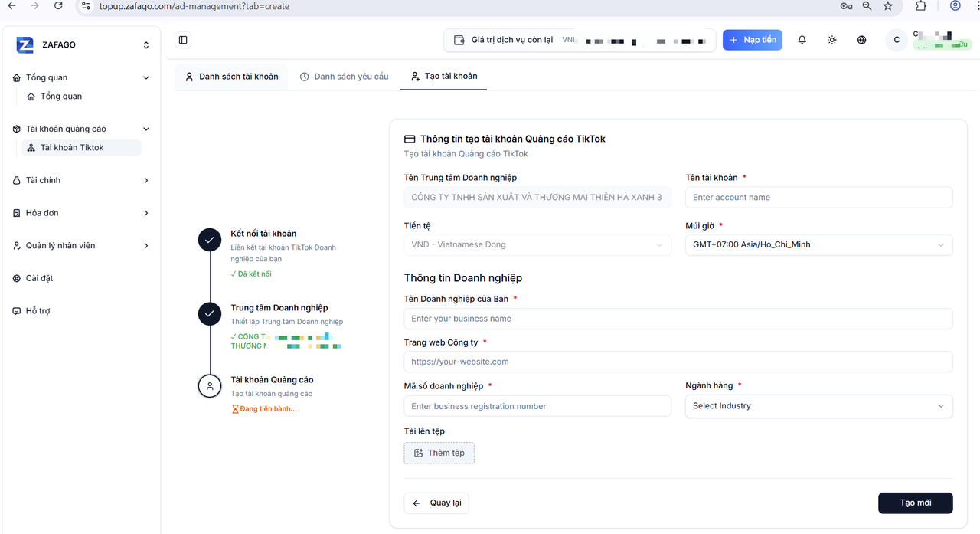Switch theme with the sun icon
The image size is (980, 534).
click(832, 40)
